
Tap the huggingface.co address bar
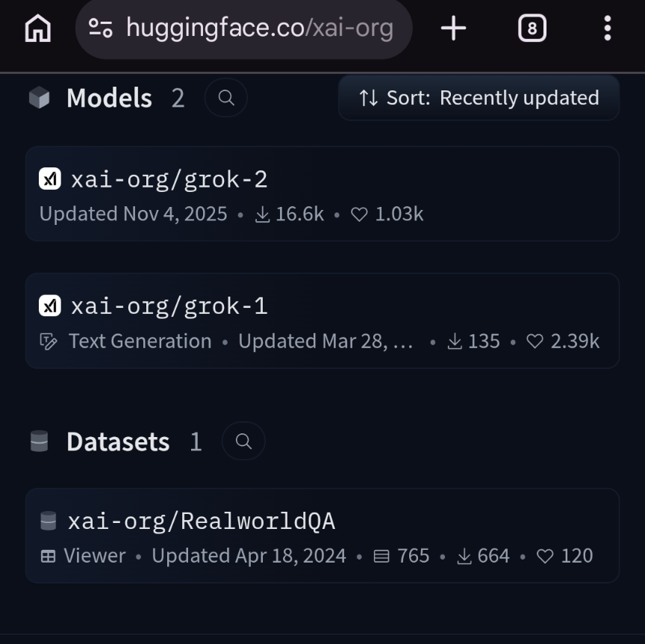pos(259,29)
